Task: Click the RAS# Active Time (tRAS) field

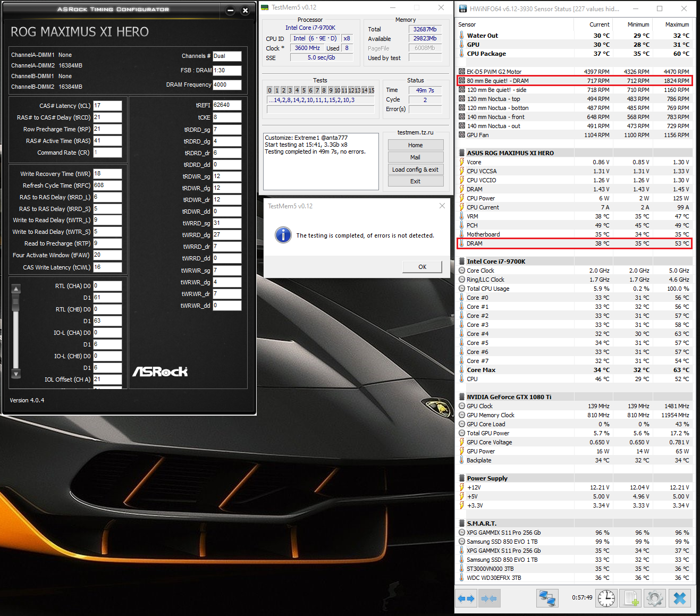Action: coord(107,141)
